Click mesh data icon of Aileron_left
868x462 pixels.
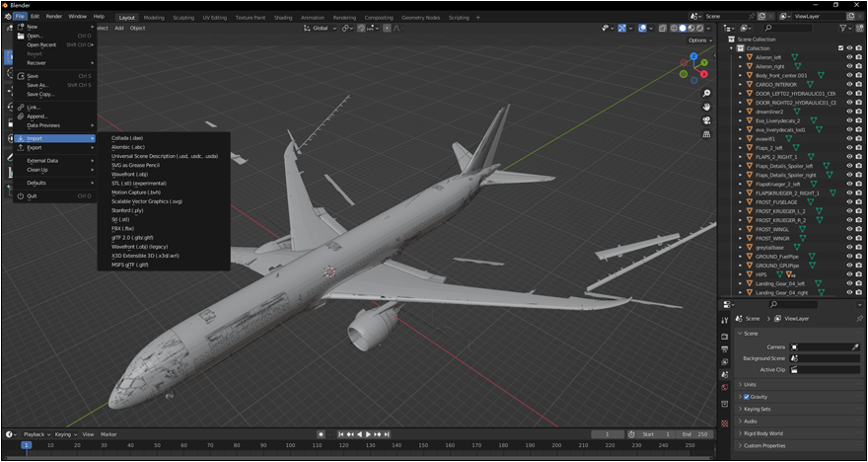(794, 57)
